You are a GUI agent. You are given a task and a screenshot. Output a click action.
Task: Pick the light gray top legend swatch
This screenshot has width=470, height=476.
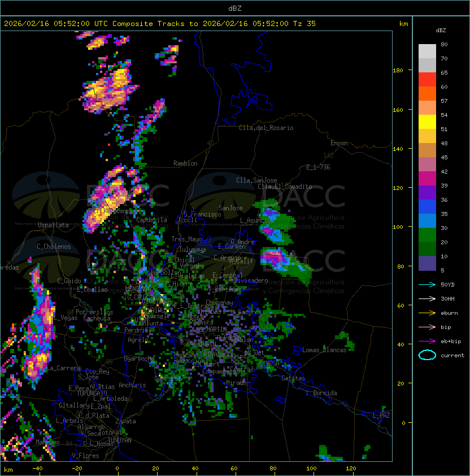click(x=427, y=51)
